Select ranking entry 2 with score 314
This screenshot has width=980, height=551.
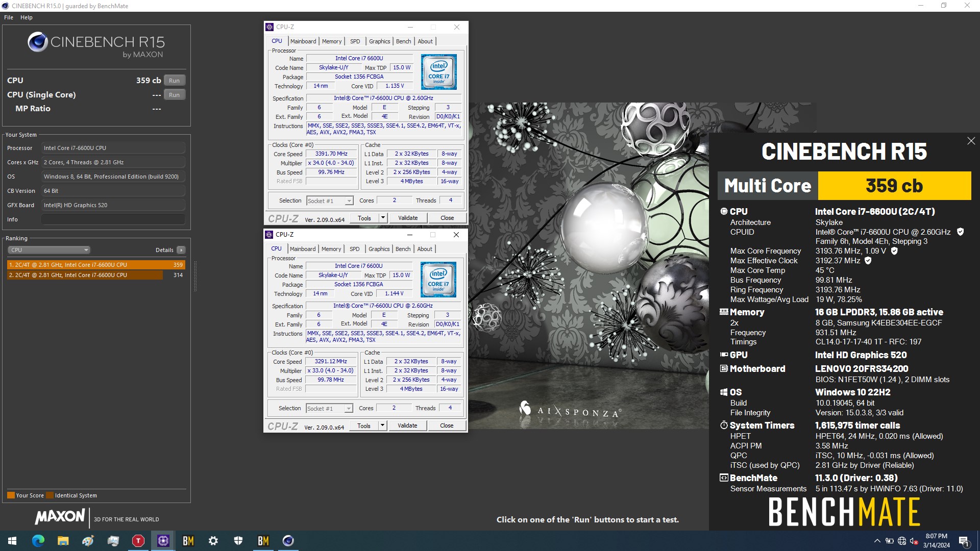click(96, 275)
